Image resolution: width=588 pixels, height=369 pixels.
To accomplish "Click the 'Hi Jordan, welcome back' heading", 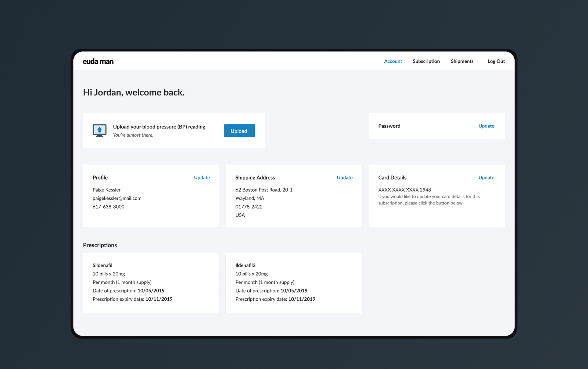I will (x=134, y=93).
